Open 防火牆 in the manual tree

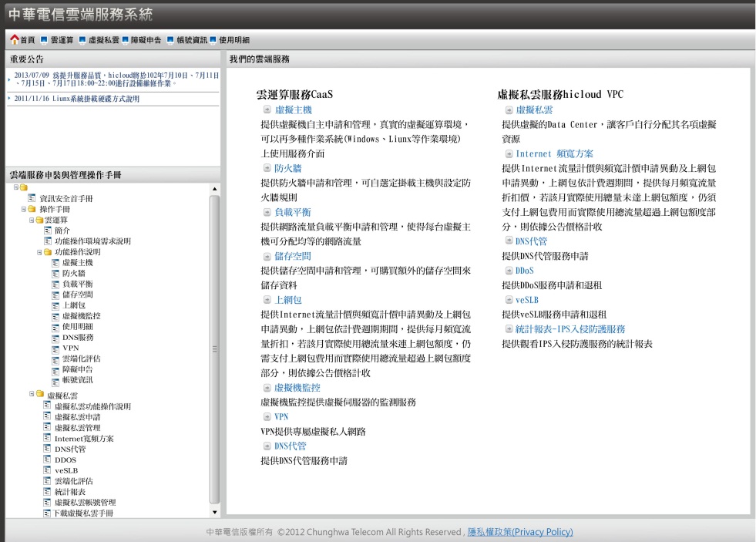[x=74, y=274]
